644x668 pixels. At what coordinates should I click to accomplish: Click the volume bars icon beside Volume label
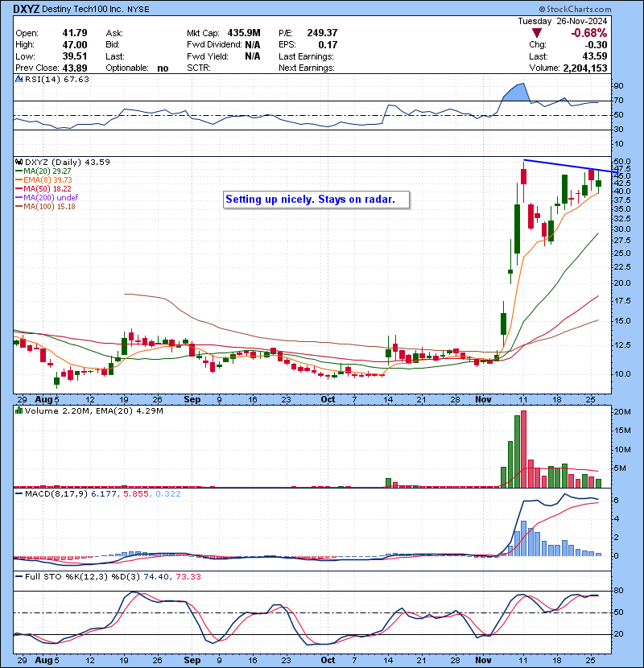(x=19, y=410)
